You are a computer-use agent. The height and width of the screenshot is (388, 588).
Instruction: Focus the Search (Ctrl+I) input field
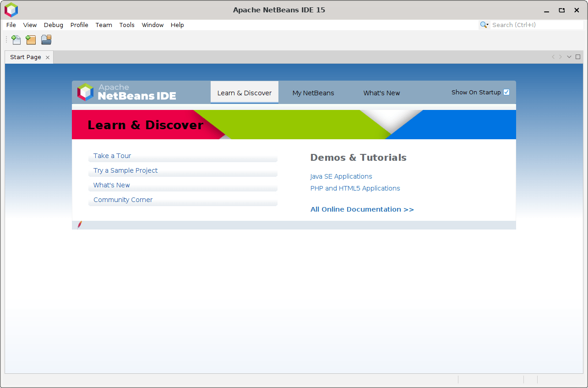click(537, 25)
